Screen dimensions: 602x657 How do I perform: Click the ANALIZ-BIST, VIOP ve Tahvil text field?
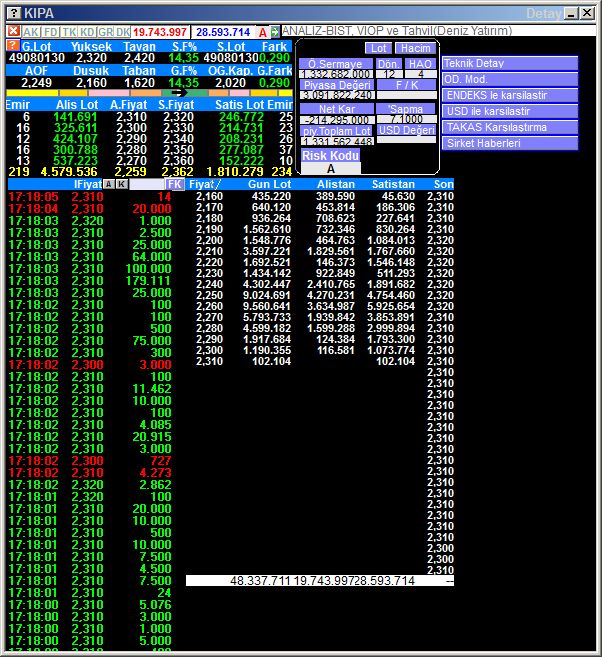(x=438, y=31)
